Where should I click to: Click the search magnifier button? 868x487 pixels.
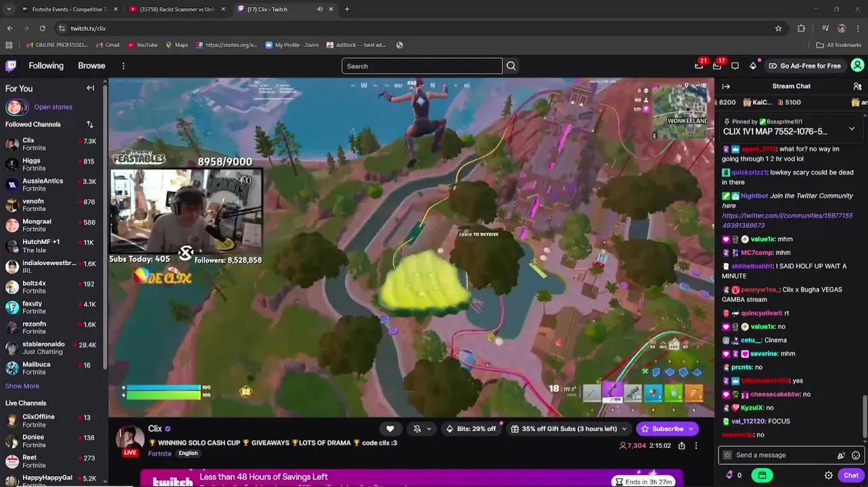(x=511, y=66)
